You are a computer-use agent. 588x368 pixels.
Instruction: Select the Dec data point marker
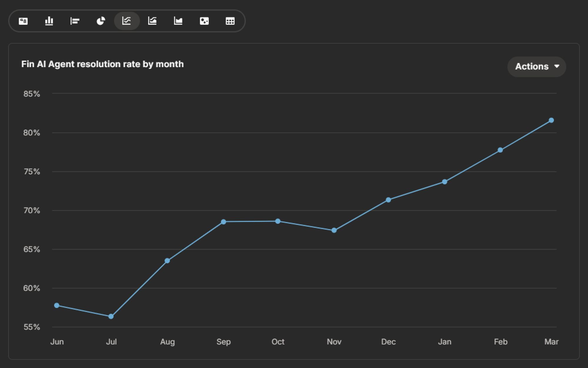[x=388, y=200]
